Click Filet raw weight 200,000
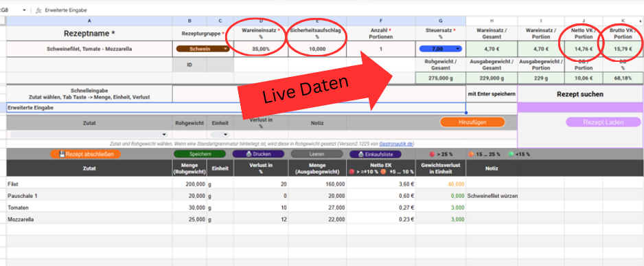The image size is (644, 266). (195, 184)
